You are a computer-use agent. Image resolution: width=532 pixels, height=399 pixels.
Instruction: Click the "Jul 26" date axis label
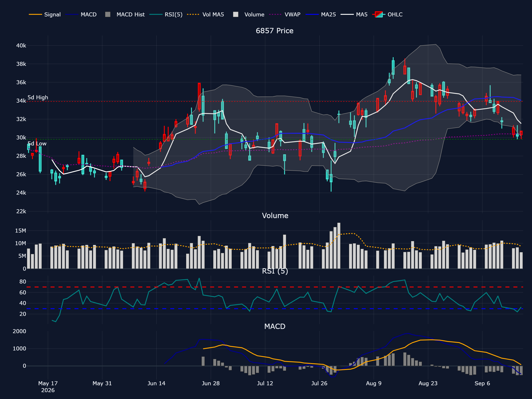319,383
